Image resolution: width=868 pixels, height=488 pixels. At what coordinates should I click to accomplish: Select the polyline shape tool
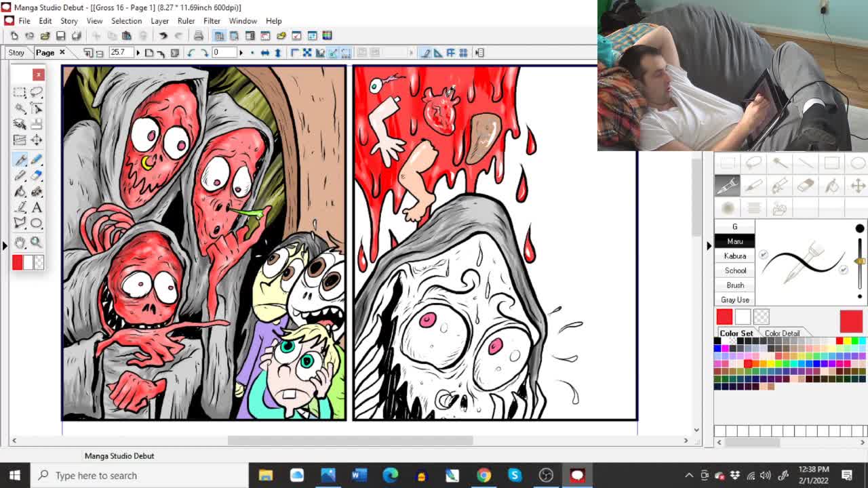(20, 223)
